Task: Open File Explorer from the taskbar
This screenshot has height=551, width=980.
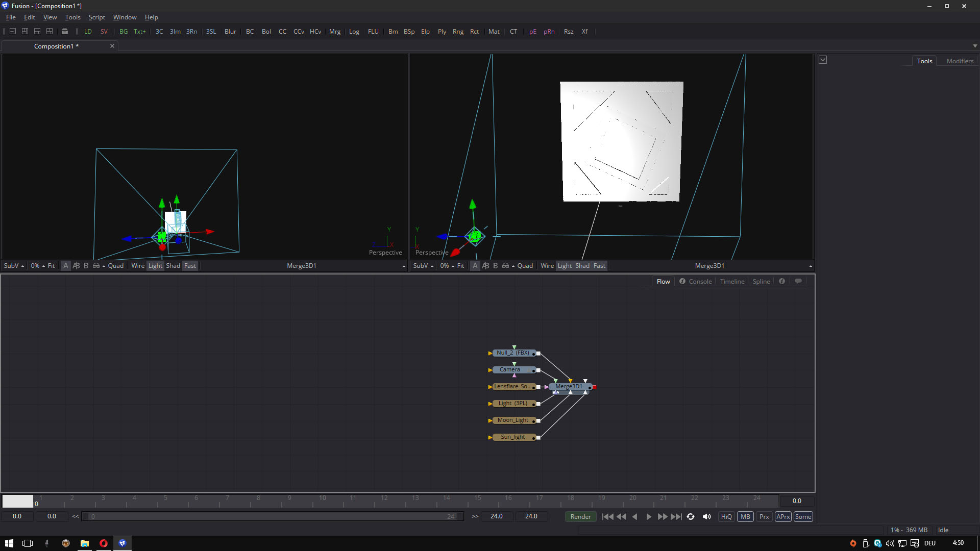Action: pos(85,543)
